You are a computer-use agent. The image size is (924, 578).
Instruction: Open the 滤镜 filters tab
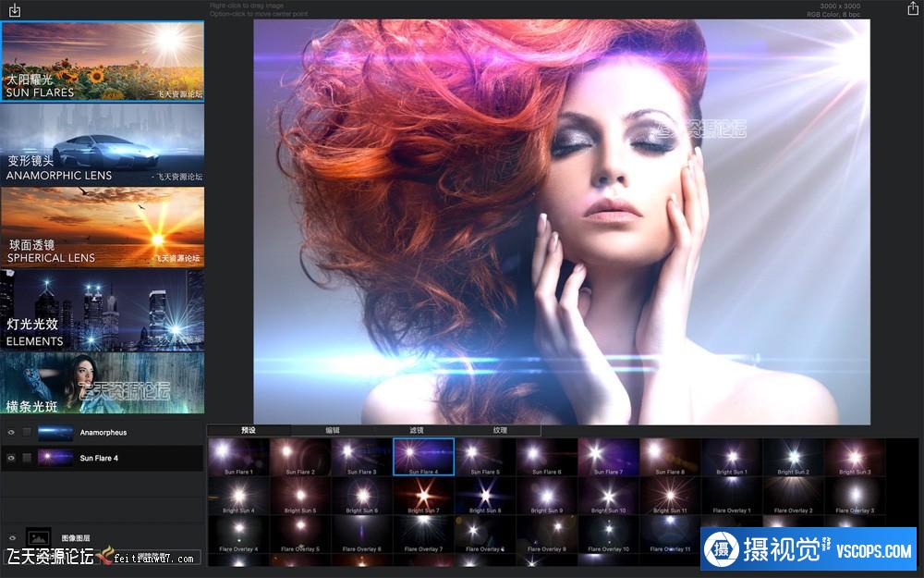[x=416, y=430]
